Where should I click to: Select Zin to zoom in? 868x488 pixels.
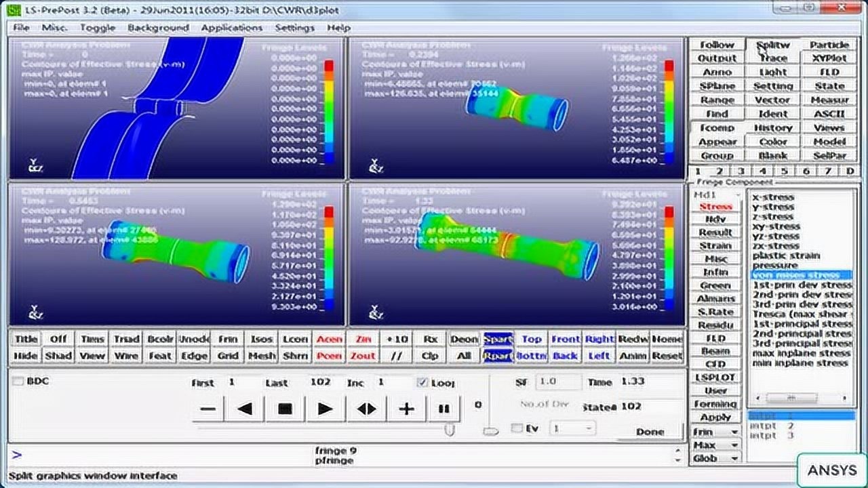tap(363, 339)
